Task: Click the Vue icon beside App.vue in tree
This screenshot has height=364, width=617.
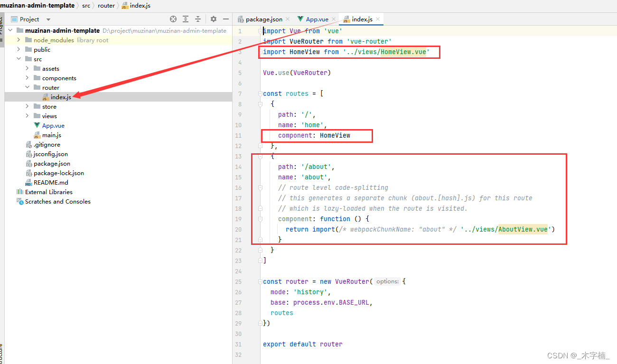Action: (x=37, y=126)
